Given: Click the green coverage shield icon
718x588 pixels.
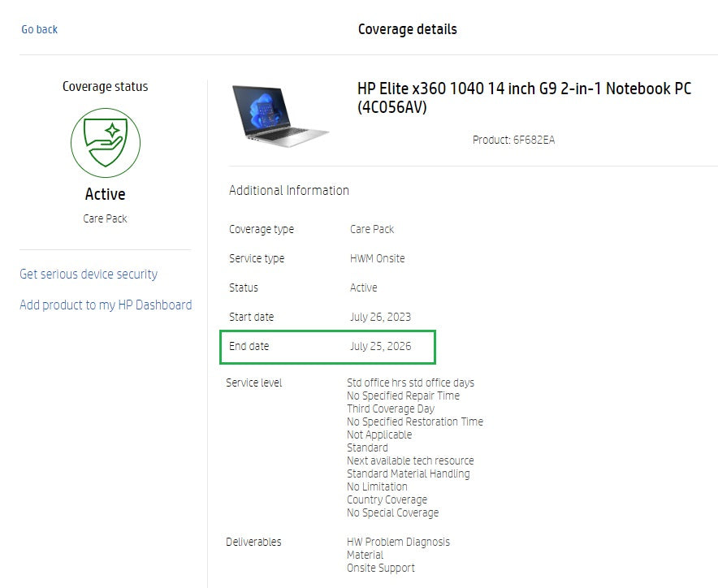Looking at the screenshot, I should [106, 143].
